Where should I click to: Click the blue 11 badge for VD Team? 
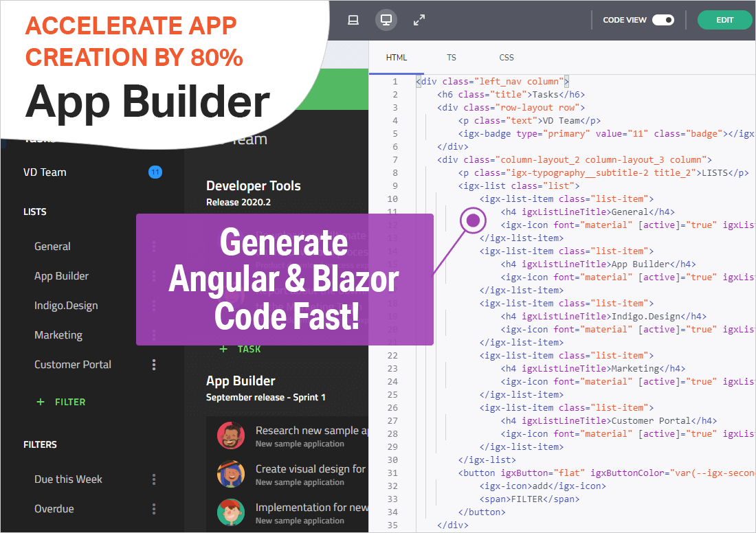point(155,172)
